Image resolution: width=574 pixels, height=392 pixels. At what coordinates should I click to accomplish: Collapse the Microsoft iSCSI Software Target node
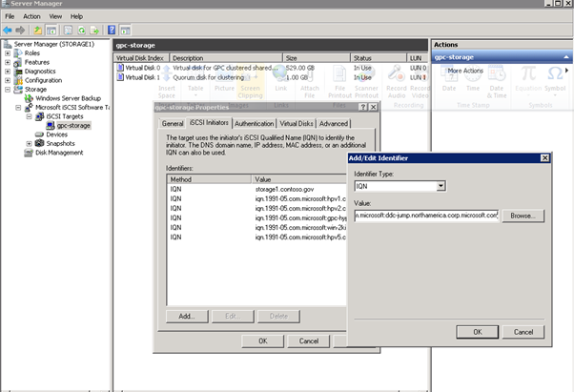(x=18, y=108)
